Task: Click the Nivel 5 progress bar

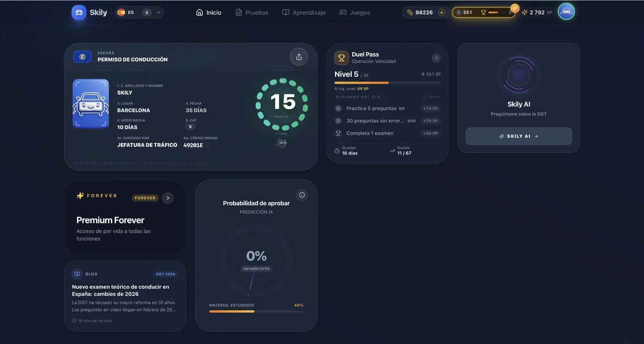Action: click(387, 82)
